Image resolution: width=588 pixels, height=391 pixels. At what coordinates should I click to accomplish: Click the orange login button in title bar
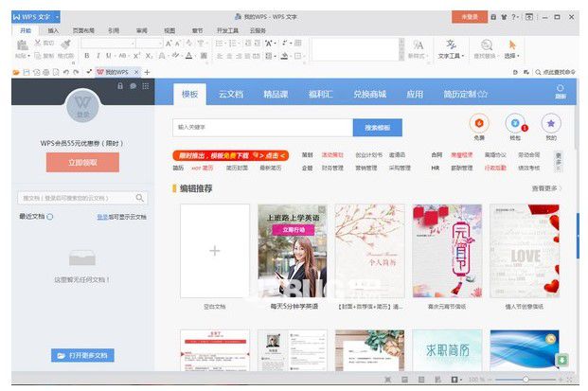(x=469, y=17)
